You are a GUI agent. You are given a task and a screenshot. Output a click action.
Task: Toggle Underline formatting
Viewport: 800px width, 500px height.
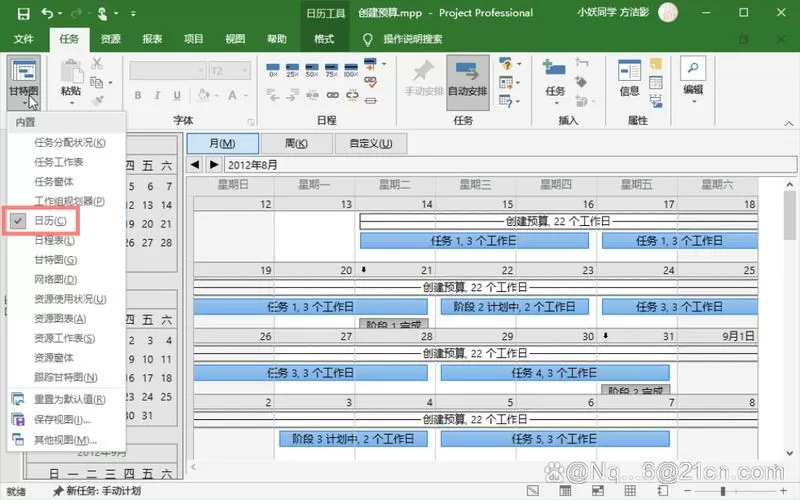177,95
